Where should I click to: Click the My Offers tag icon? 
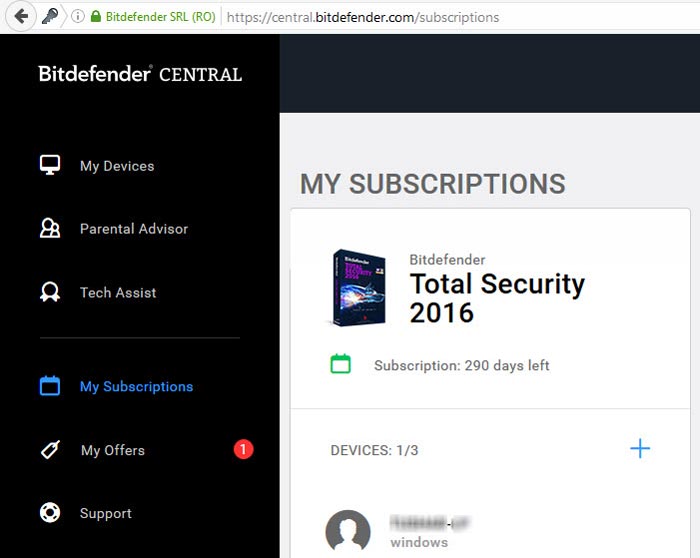pyautogui.click(x=50, y=450)
